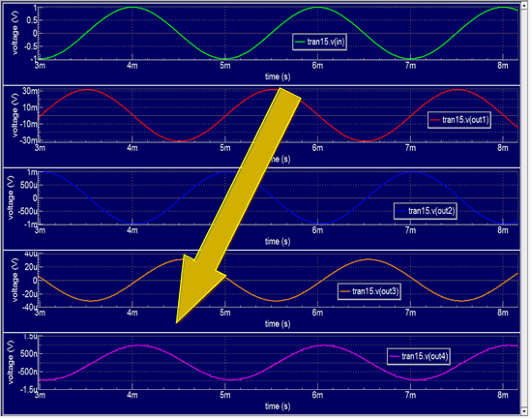Click 'voltage (V)' axis label of v(out4) plot
Image resolution: width=532 pixels, height=419 pixels.
coord(11,362)
